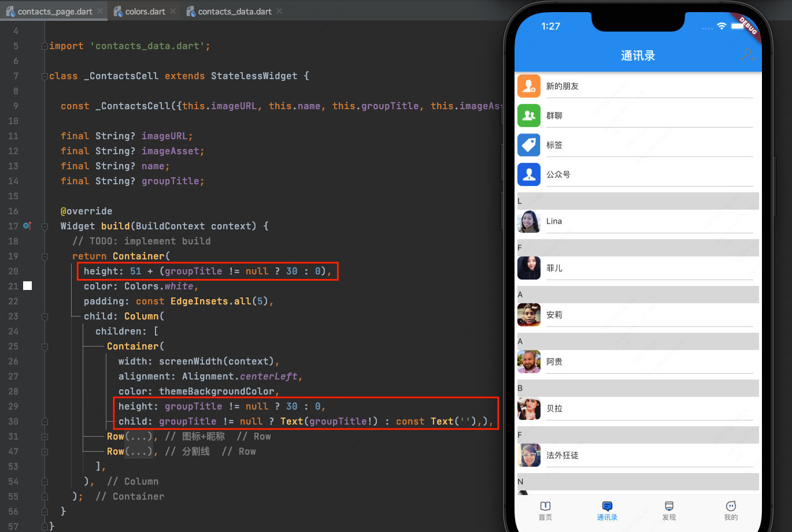The height and width of the screenshot is (532, 792).
Task: Click the TODO comment on line 18
Action: [x=142, y=241]
